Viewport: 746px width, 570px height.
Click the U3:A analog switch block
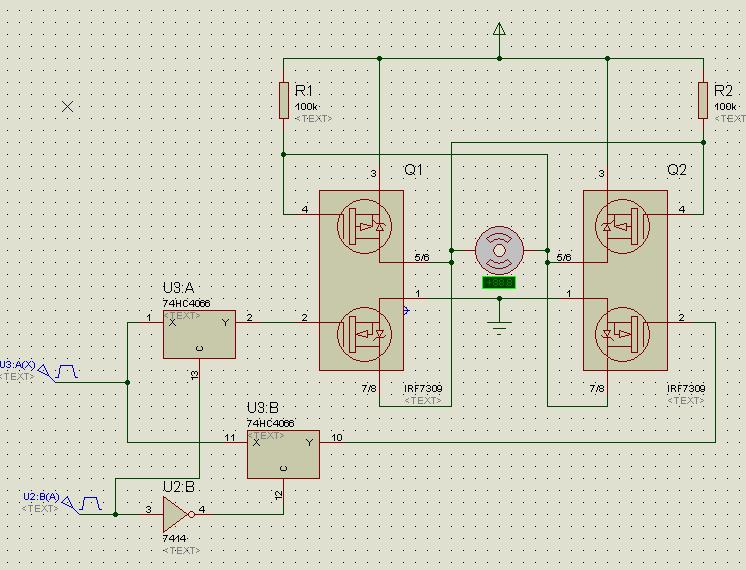click(x=200, y=333)
